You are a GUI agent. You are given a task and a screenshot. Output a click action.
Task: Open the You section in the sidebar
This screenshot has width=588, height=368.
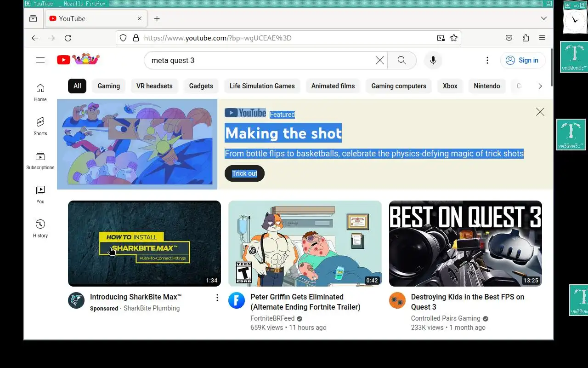(40, 195)
